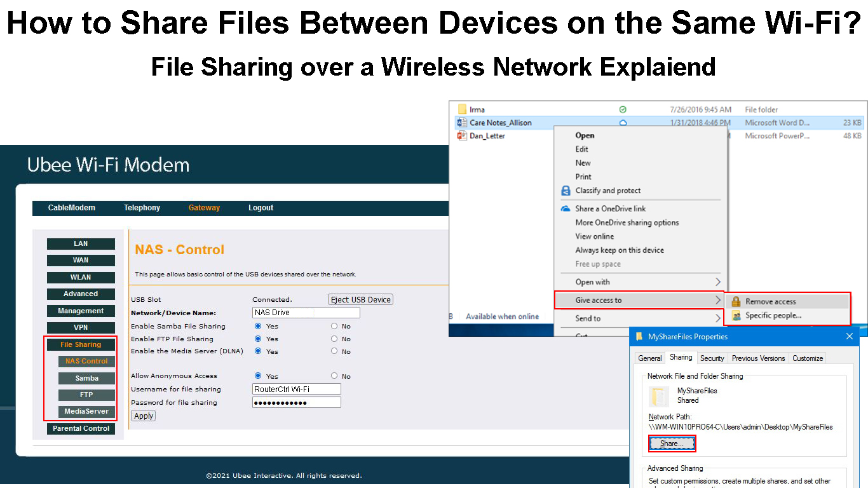Select Yes for Allow Anonymous Access
This screenshot has width=868, height=488.
258,376
